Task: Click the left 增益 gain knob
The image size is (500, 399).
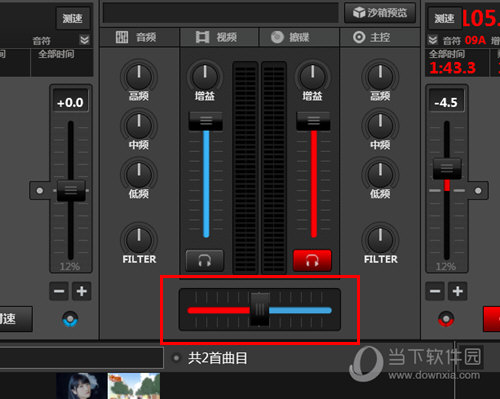Action: [x=205, y=76]
